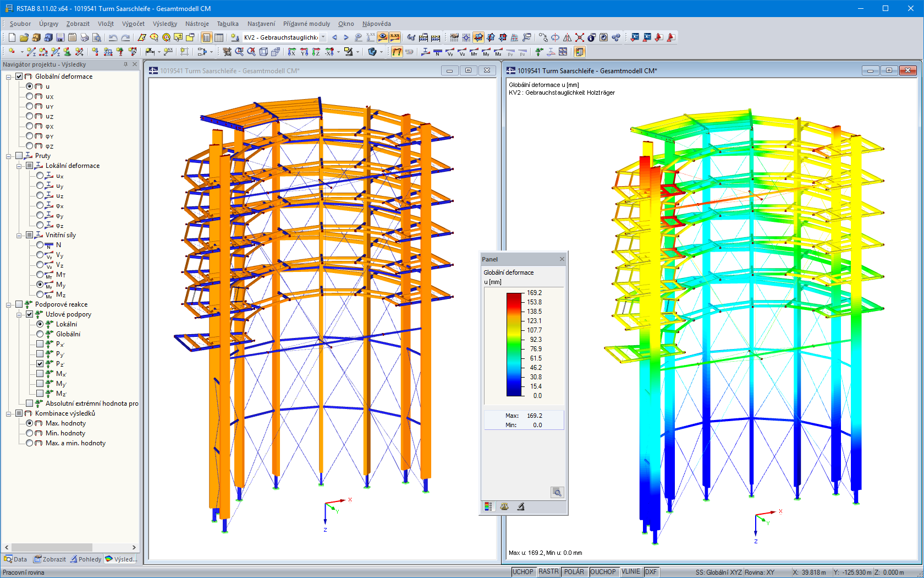This screenshot has width=924, height=578.
Task: Switch to the Data navigator tab
Action: click(15, 559)
